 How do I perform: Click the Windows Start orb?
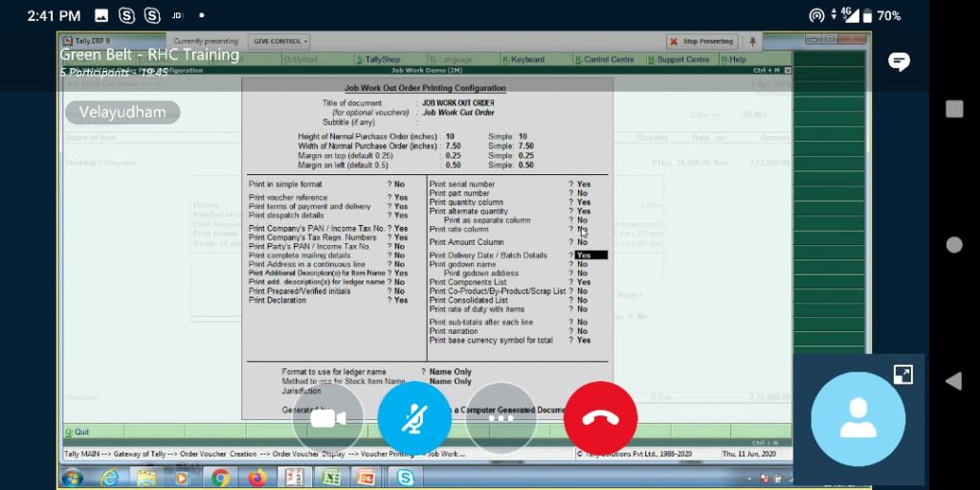coord(73,479)
